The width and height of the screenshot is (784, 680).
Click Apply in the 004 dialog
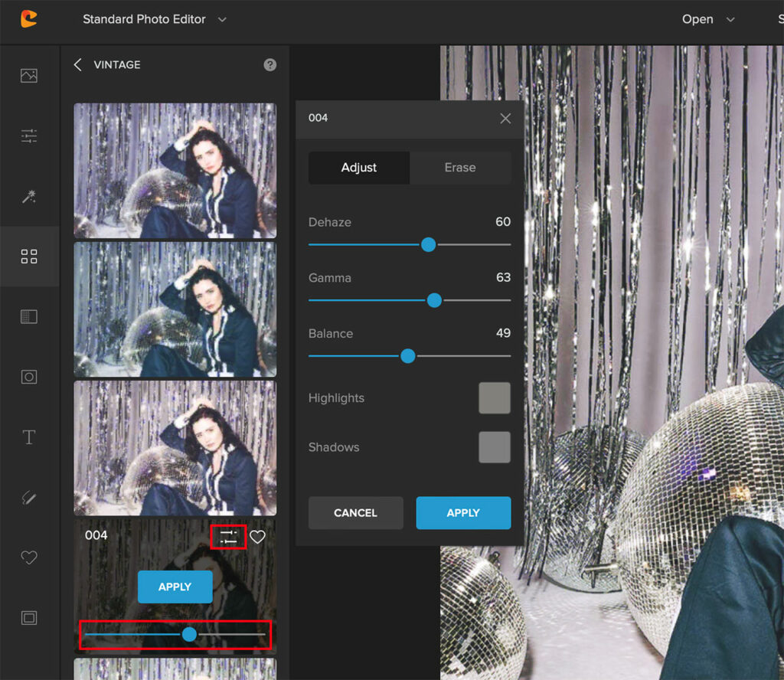pos(463,513)
